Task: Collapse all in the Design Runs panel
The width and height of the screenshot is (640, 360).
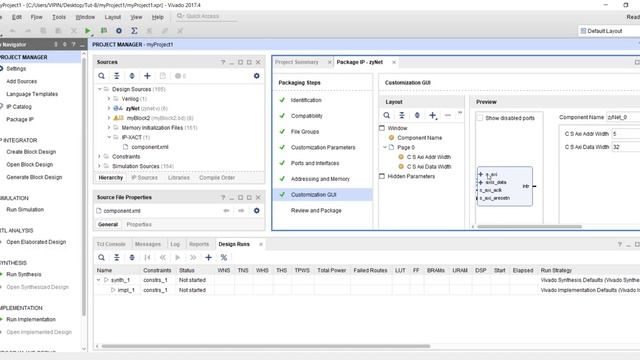Action: tap(117, 258)
